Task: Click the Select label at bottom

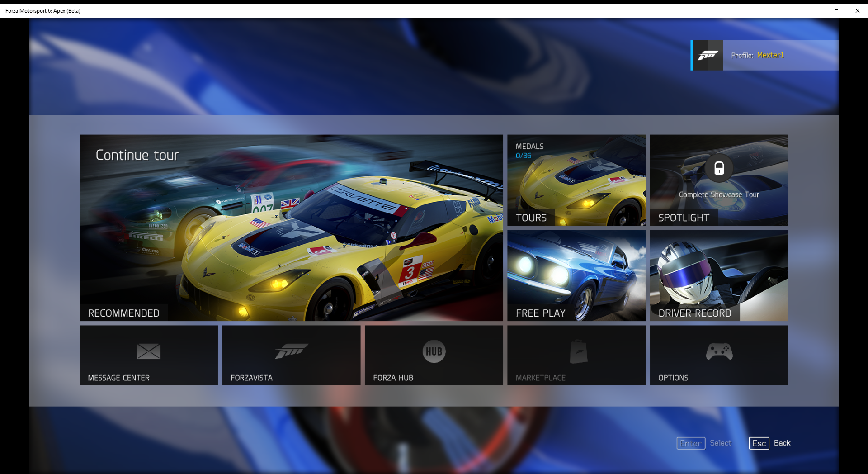Action: [x=721, y=443]
